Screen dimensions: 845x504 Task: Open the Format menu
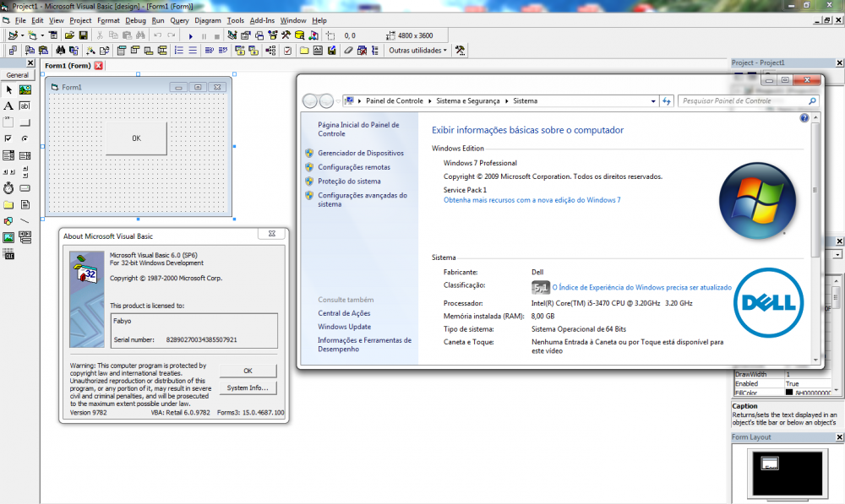(x=108, y=20)
